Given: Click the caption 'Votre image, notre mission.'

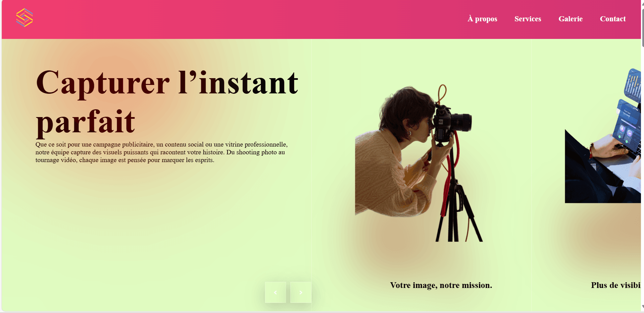Looking at the screenshot, I should pos(441,285).
